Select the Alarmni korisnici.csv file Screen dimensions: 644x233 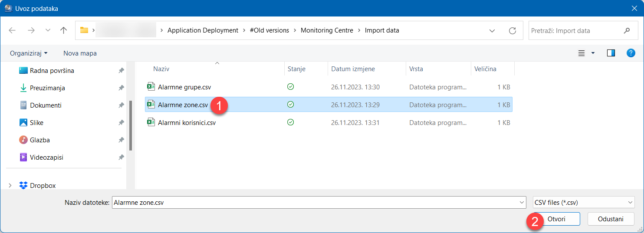click(x=187, y=123)
